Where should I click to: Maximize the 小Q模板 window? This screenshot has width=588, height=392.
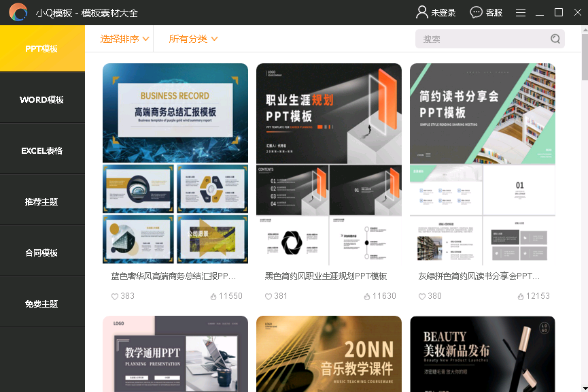pos(559,12)
